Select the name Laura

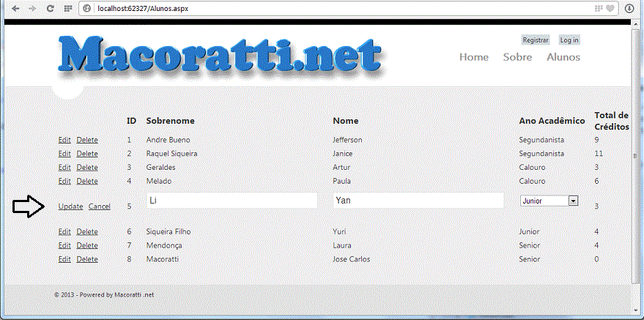pyautogui.click(x=342, y=245)
